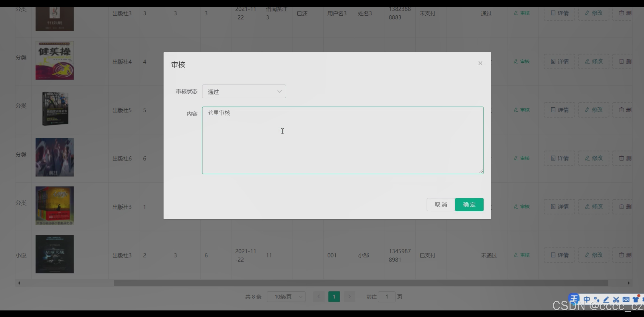
Task: Click the IME punctuation toggle icon
Action: click(596, 299)
